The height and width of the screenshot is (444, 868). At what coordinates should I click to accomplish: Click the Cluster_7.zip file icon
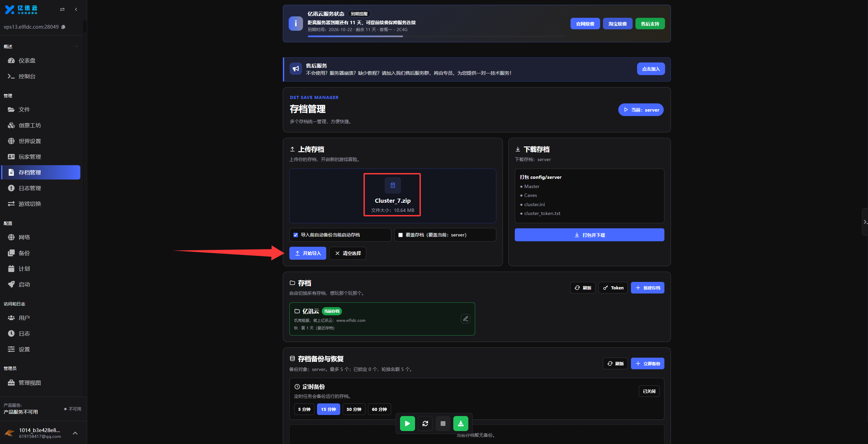click(x=392, y=185)
